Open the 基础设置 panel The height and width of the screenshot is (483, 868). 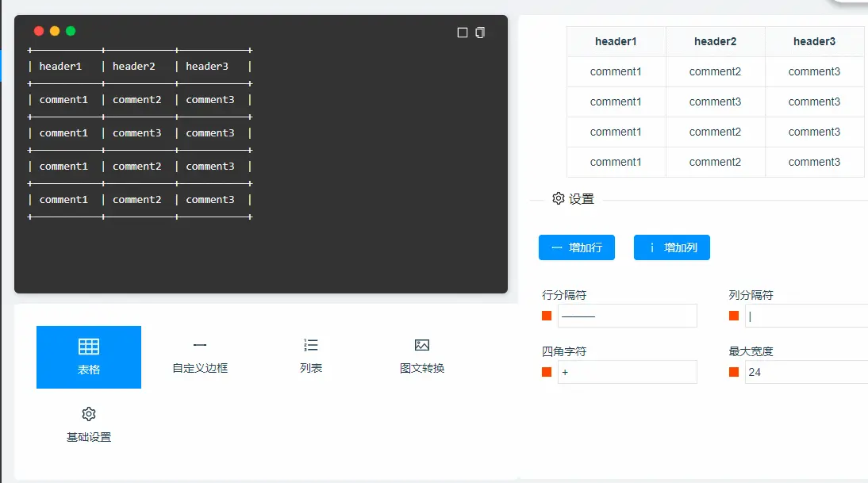(x=89, y=424)
